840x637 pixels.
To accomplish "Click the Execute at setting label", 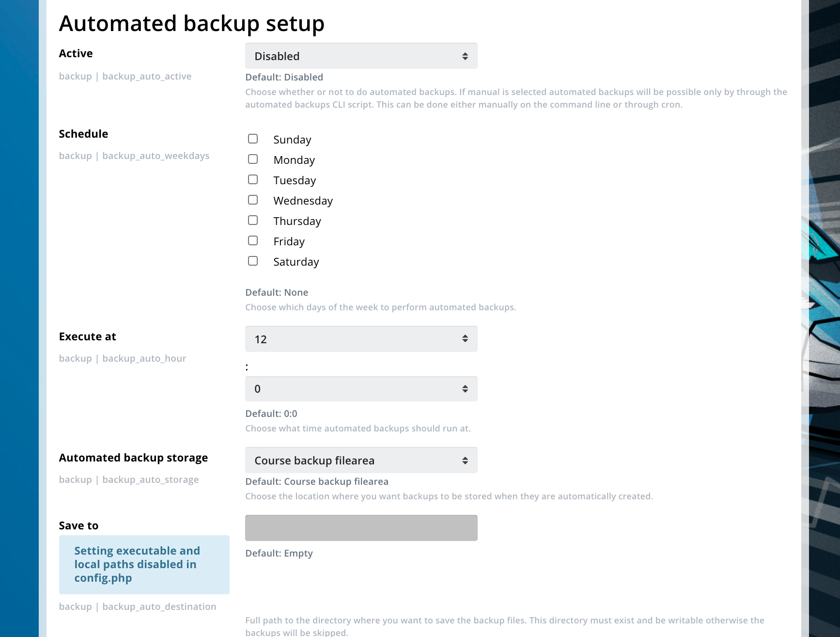I will point(88,336).
